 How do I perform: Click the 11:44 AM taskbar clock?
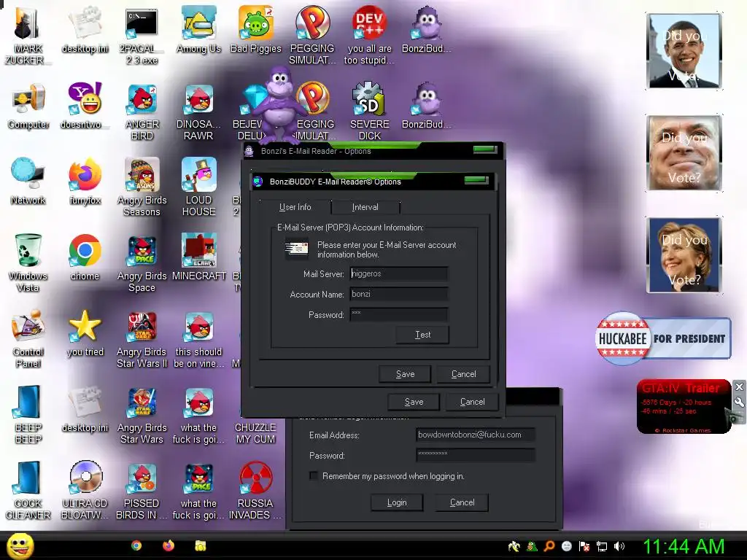click(x=684, y=547)
